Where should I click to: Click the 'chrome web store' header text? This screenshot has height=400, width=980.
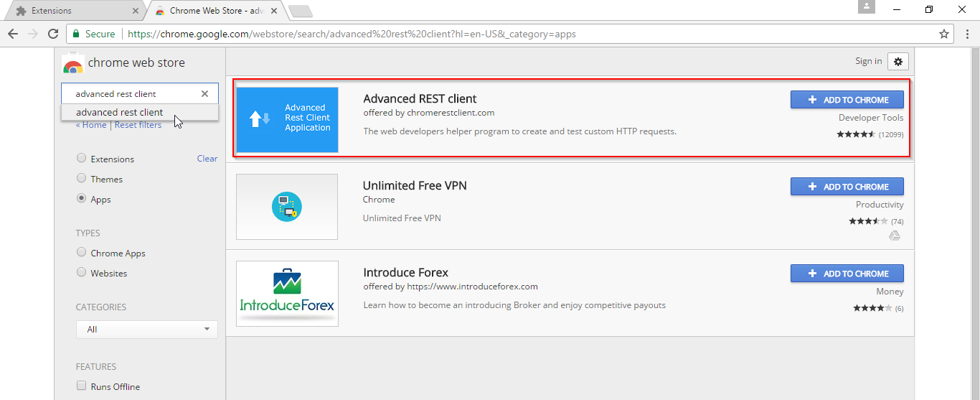136,63
